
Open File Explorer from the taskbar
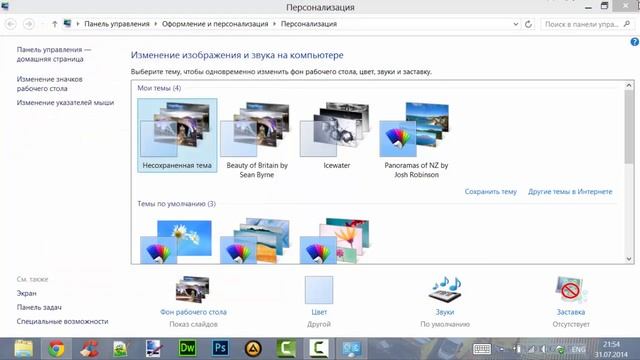coord(24,349)
